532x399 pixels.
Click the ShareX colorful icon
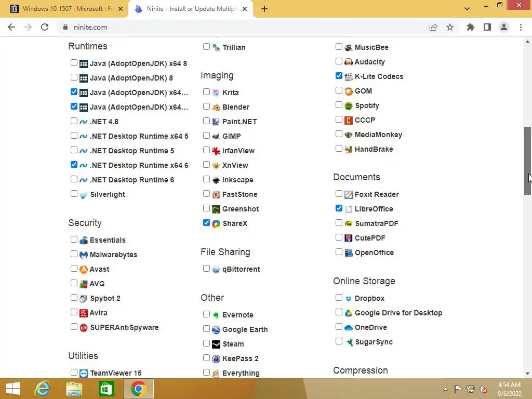point(216,224)
